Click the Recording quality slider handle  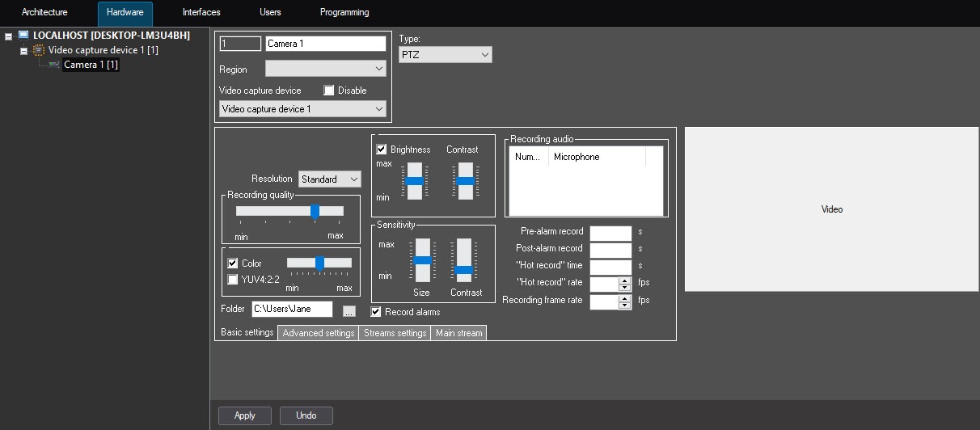click(x=315, y=211)
